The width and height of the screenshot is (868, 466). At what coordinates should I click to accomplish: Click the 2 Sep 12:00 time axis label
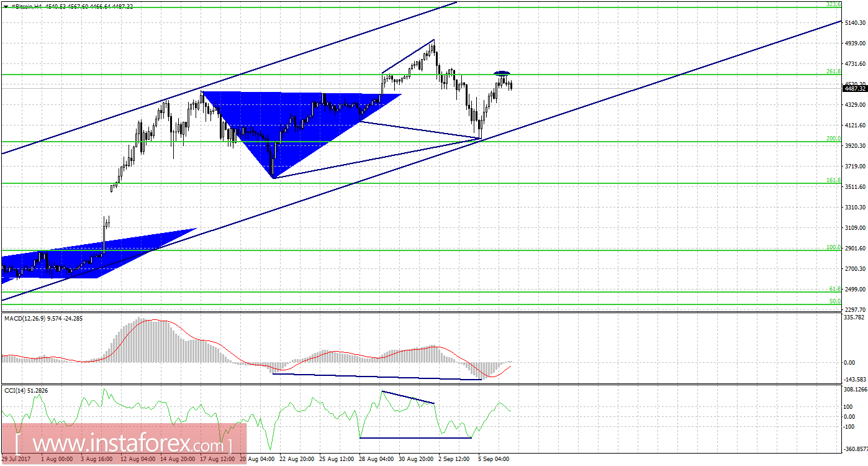tap(455, 459)
